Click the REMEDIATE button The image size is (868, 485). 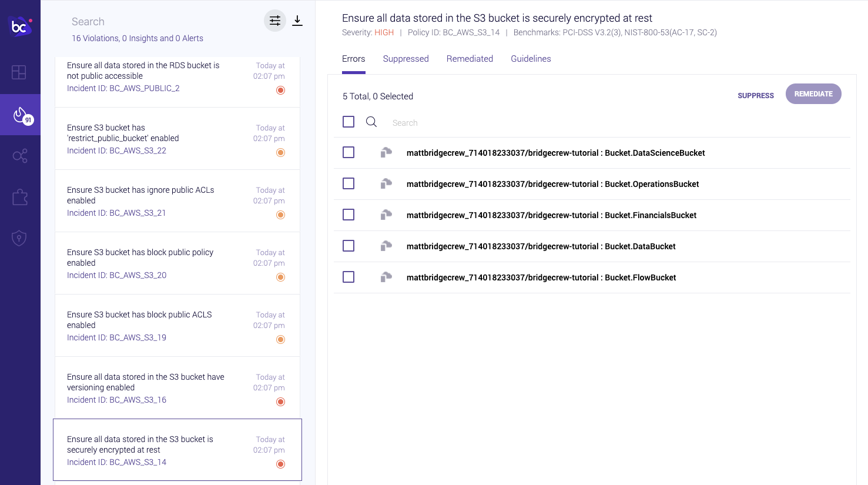pyautogui.click(x=813, y=94)
